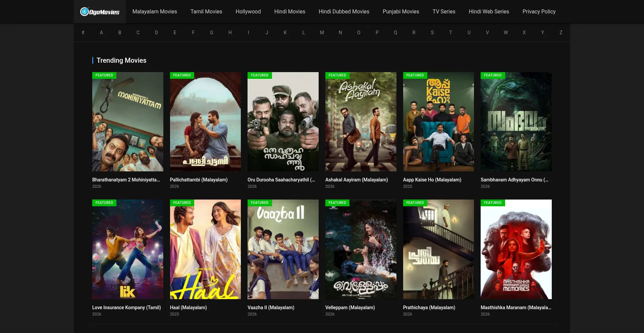Open Tamil Movies menu item
The width and height of the screenshot is (644, 333).
point(206,11)
